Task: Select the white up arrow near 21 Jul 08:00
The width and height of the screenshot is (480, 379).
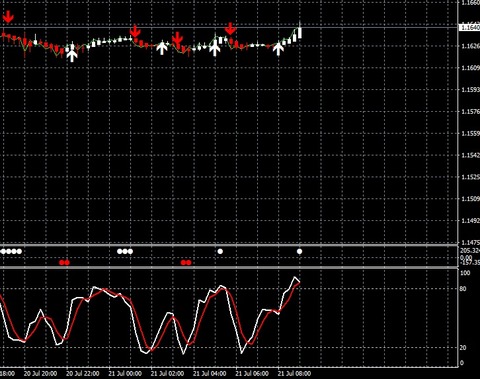Action: point(278,49)
